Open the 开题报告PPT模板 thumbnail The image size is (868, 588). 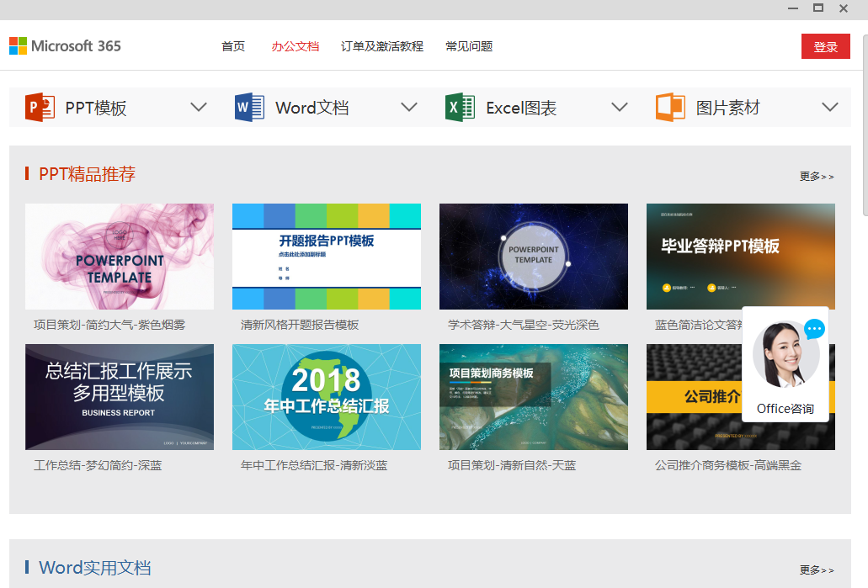327,257
